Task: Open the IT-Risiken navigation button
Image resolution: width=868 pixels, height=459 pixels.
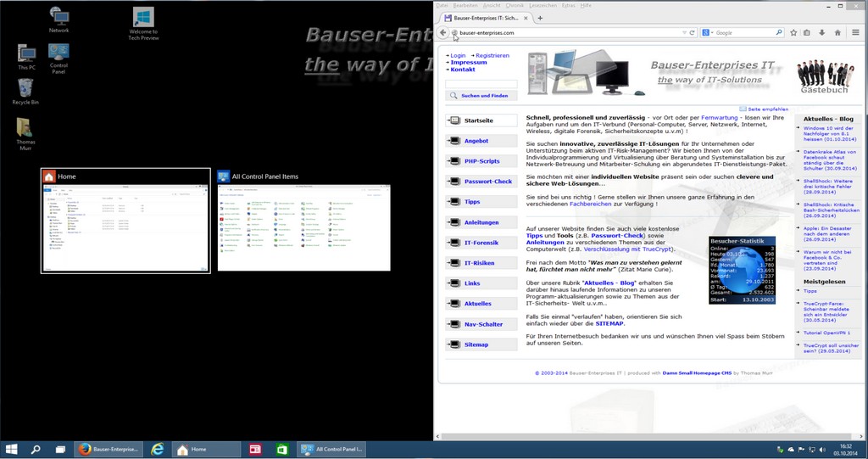Action: tap(481, 263)
